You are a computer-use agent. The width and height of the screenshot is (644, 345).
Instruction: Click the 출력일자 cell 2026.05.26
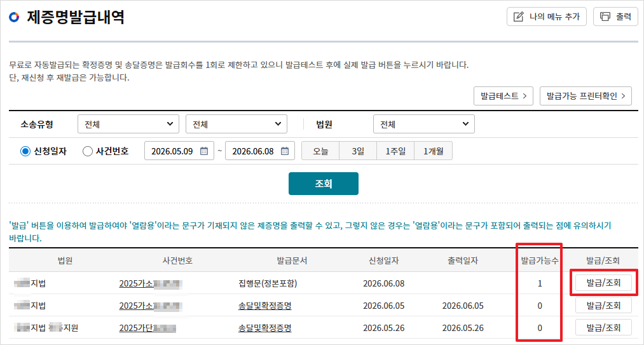point(463,328)
